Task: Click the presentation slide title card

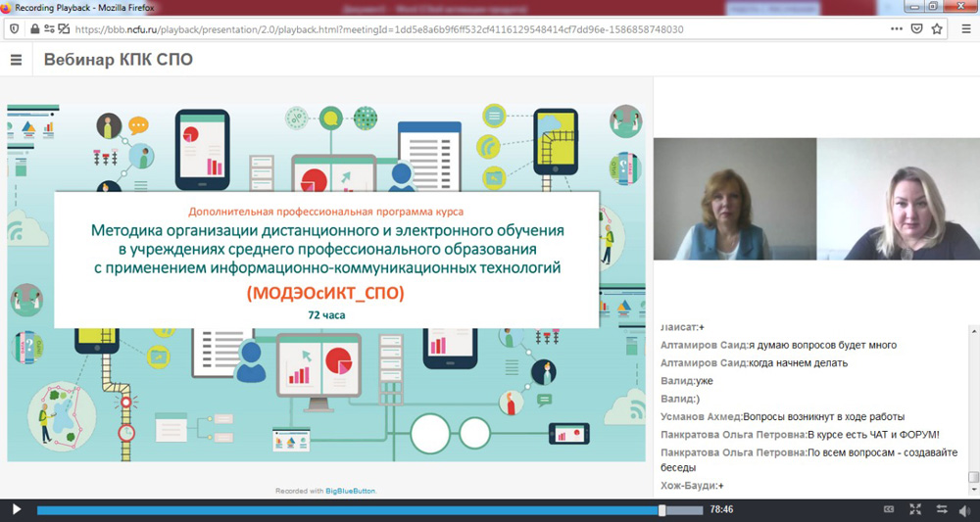Action: pyautogui.click(x=326, y=260)
